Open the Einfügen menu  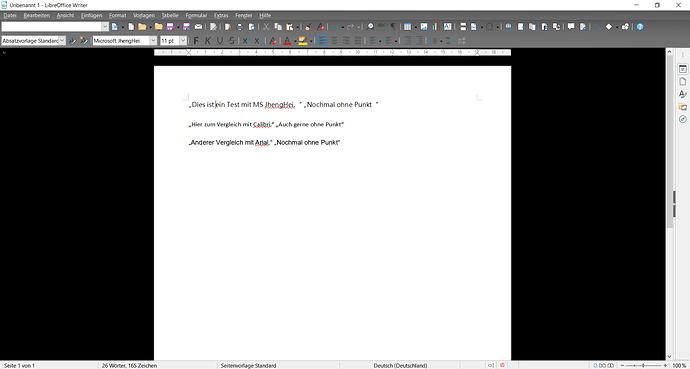point(92,15)
